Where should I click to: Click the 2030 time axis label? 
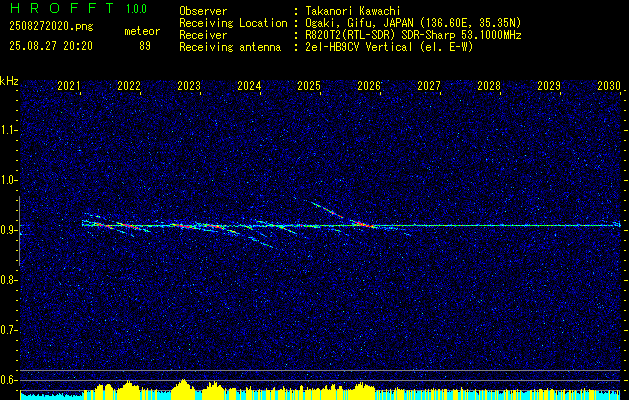point(609,86)
